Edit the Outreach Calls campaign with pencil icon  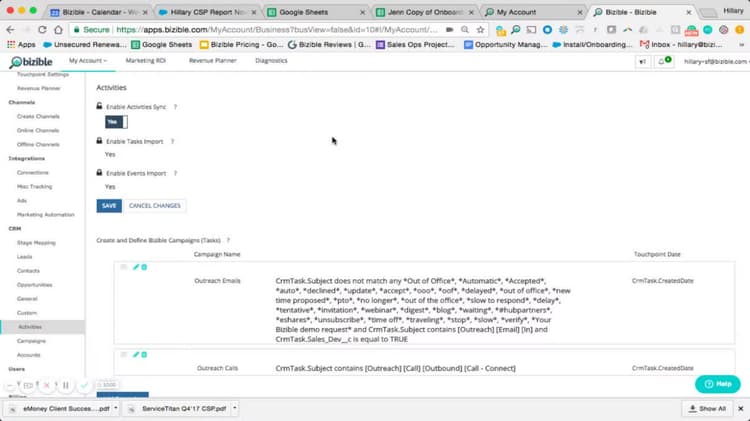(x=136, y=355)
